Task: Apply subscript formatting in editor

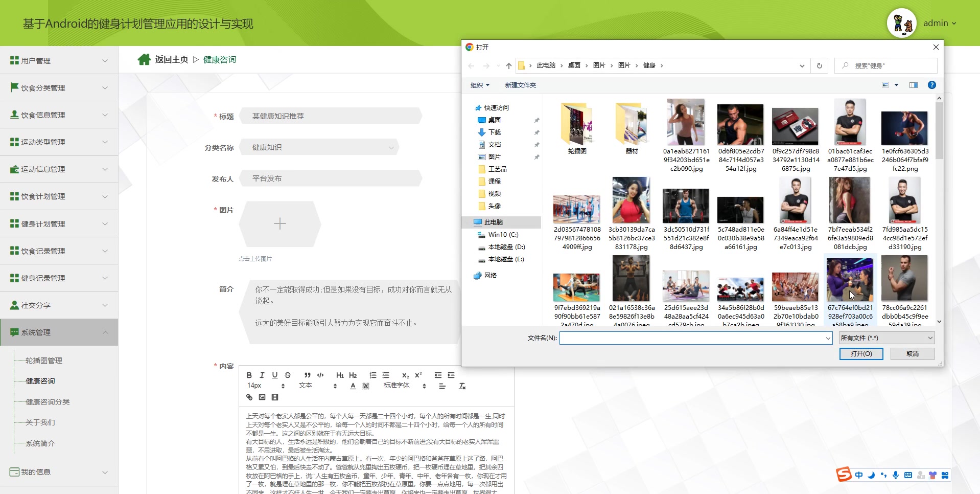Action: [406, 375]
